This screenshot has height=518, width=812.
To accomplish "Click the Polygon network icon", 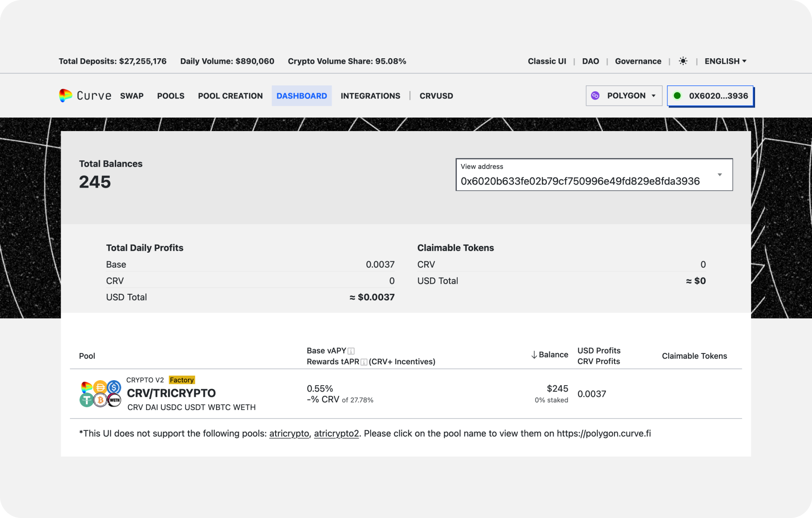I will pos(595,96).
